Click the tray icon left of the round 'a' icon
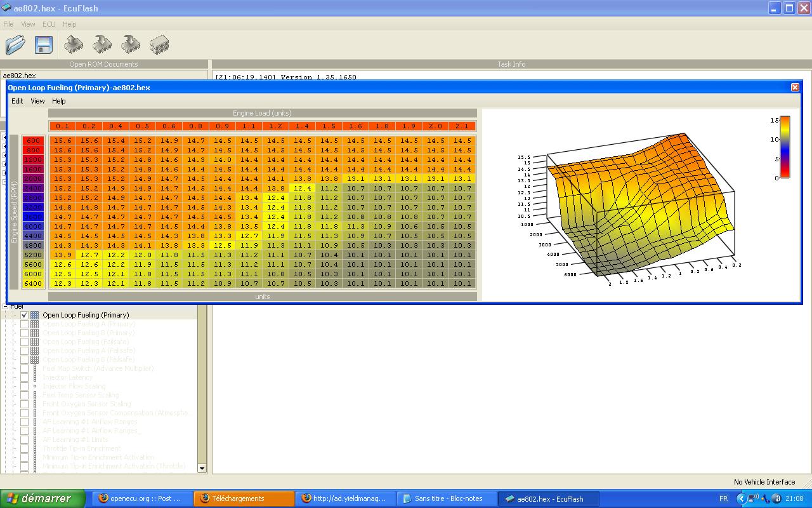This screenshot has width=812, height=508. pos(766,498)
